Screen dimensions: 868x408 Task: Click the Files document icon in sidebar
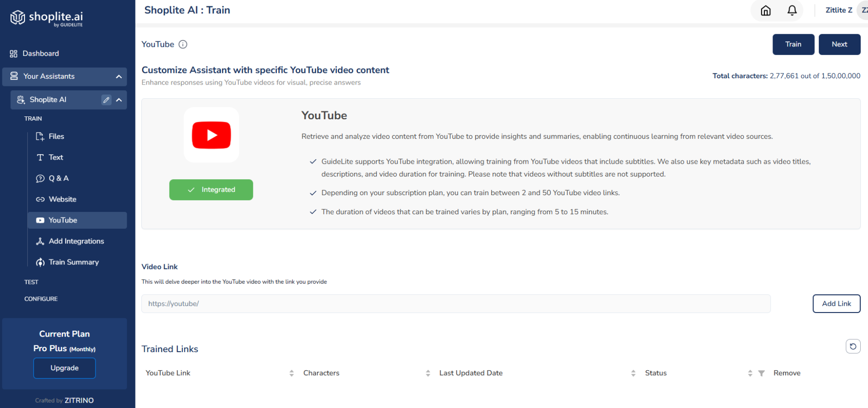[40, 136]
